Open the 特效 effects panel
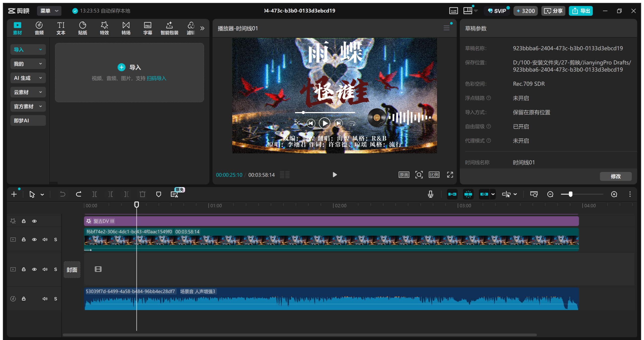The image size is (644, 340). (104, 28)
